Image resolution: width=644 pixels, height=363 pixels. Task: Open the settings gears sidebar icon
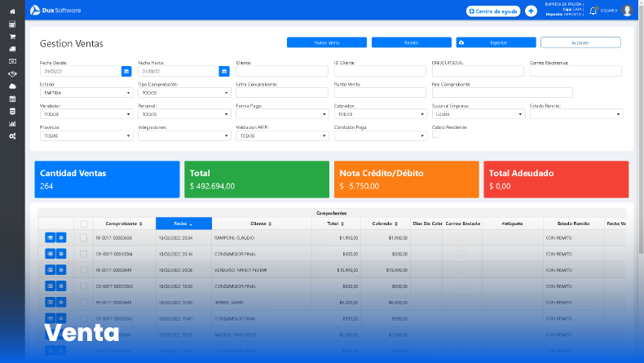[x=12, y=135]
